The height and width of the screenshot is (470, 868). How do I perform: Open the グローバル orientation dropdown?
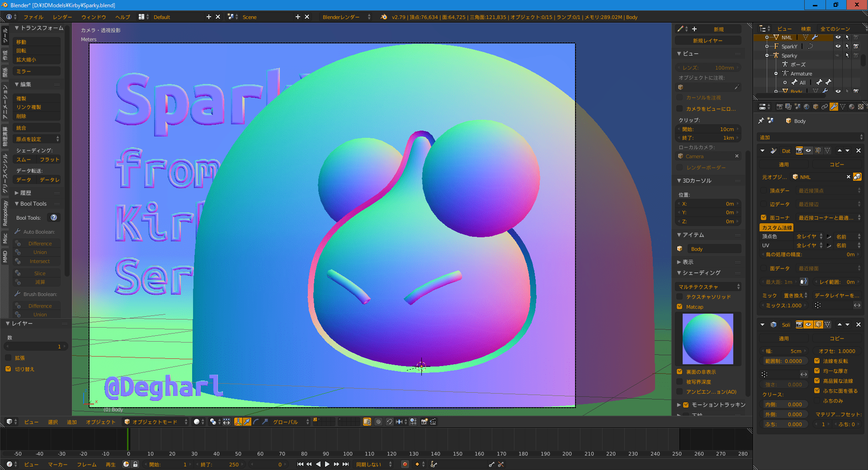pyautogui.click(x=291, y=422)
